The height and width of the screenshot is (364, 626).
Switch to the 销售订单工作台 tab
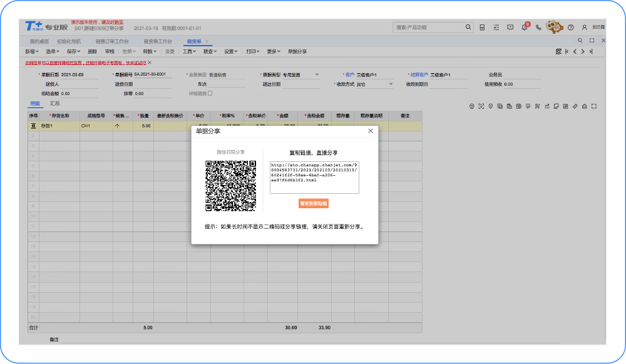tap(112, 41)
